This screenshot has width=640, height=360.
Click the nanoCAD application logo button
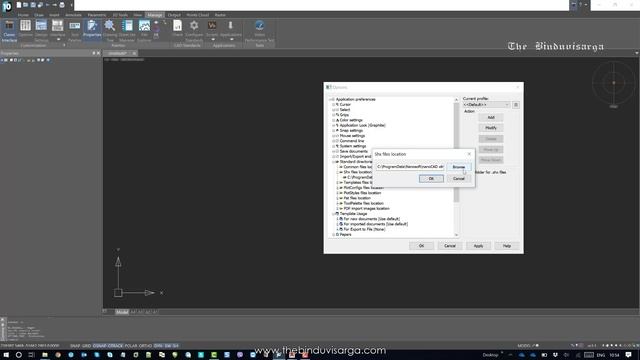click(x=7, y=6)
